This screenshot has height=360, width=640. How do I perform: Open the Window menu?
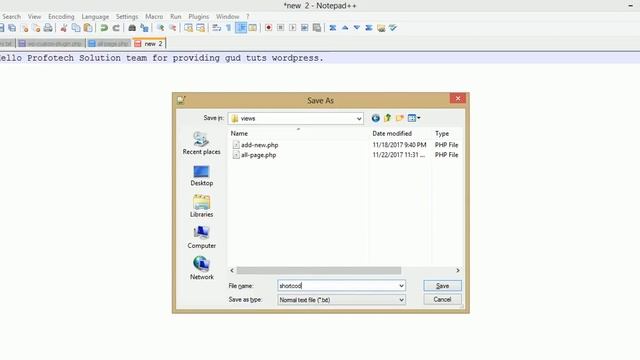(x=227, y=17)
